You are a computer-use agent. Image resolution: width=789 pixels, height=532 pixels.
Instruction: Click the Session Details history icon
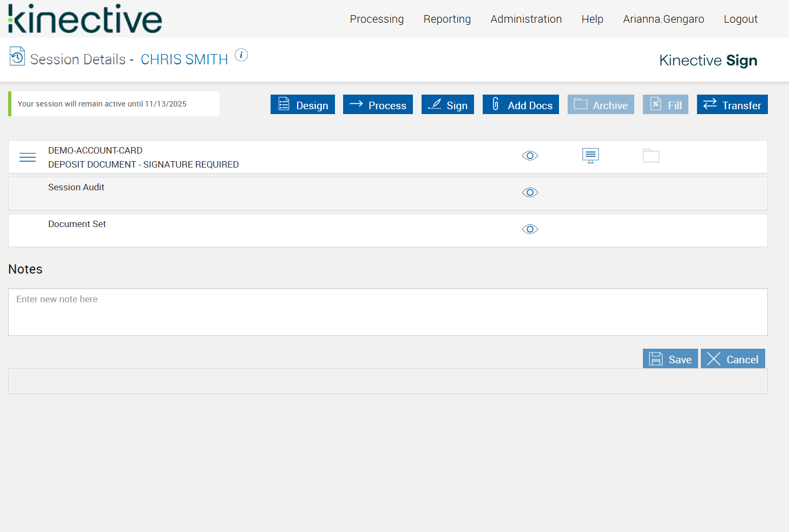pos(16,56)
